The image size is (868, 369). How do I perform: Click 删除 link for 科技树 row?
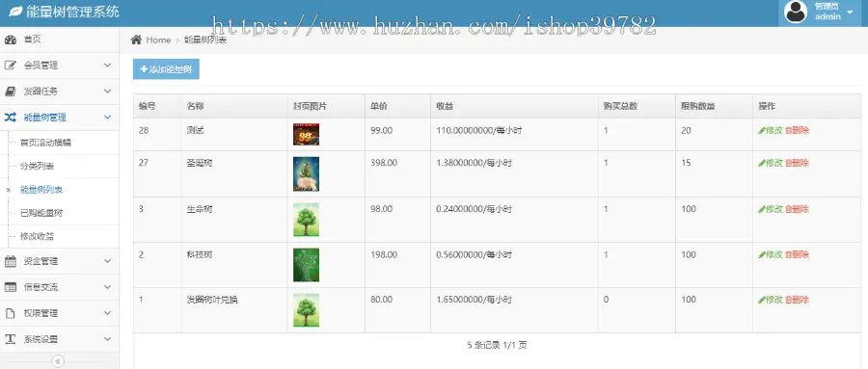798,254
